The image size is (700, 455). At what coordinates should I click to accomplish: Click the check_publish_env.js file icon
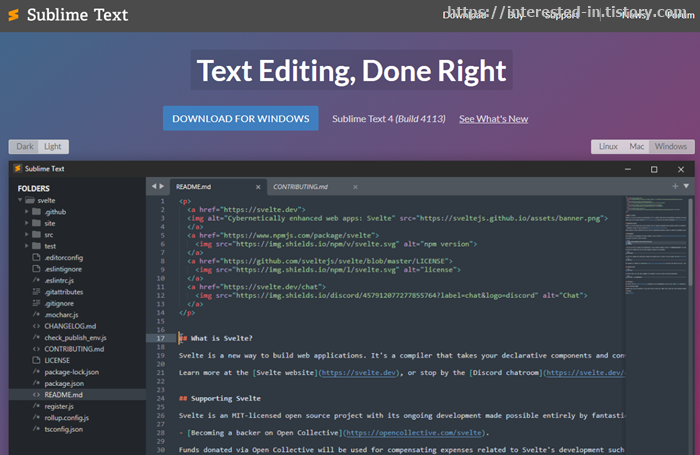[x=36, y=337]
